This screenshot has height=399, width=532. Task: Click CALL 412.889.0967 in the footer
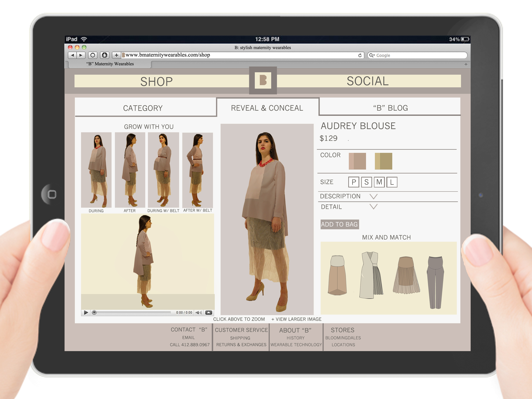190,345
